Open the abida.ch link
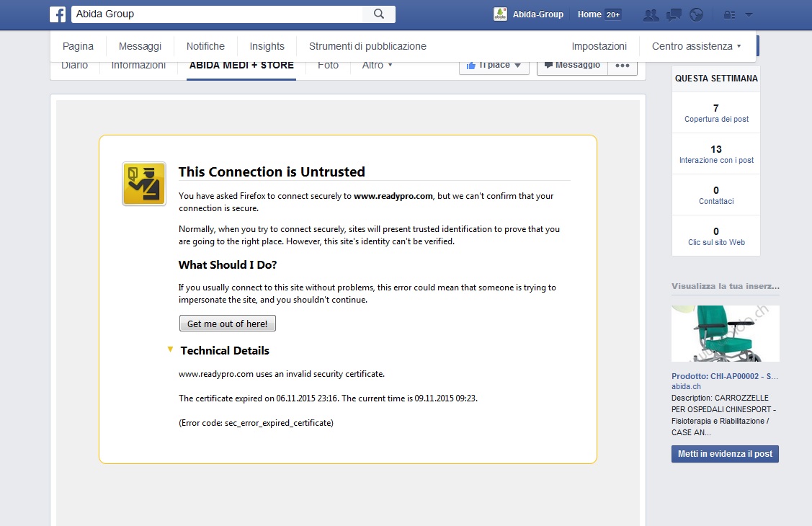This screenshot has height=526, width=812. click(x=686, y=386)
